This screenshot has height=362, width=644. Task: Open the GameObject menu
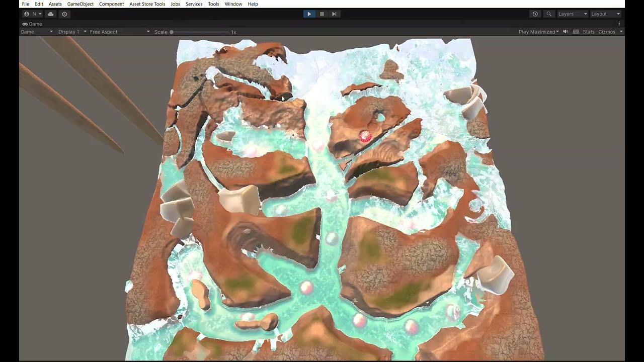click(x=80, y=4)
